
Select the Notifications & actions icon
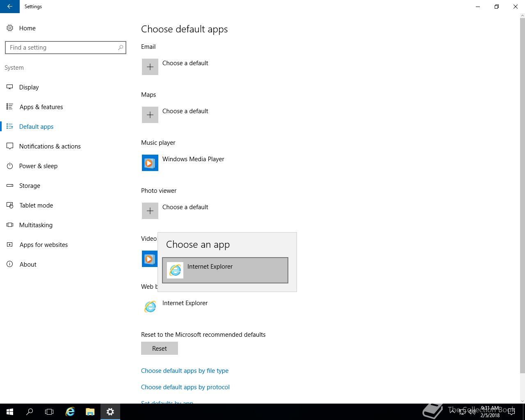[10, 146]
